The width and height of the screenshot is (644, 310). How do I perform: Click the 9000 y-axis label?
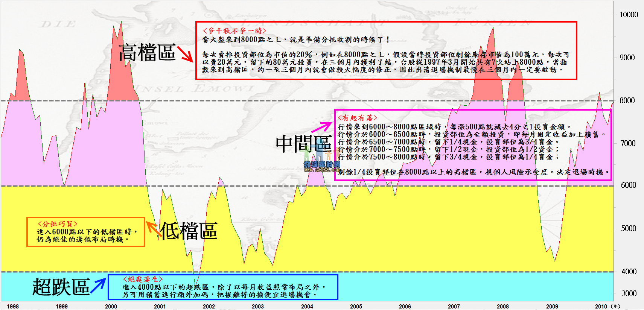tap(627, 58)
